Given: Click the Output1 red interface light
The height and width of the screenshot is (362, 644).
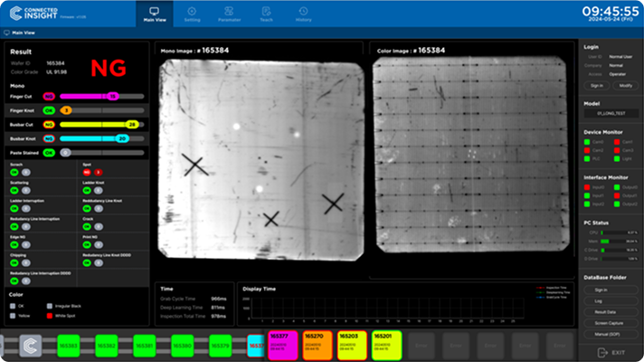Looking at the screenshot, I should [x=617, y=195].
